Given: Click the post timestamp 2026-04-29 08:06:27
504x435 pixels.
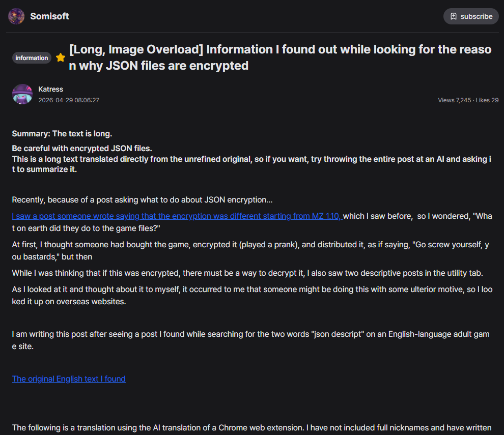Looking at the screenshot, I should pos(69,100).
